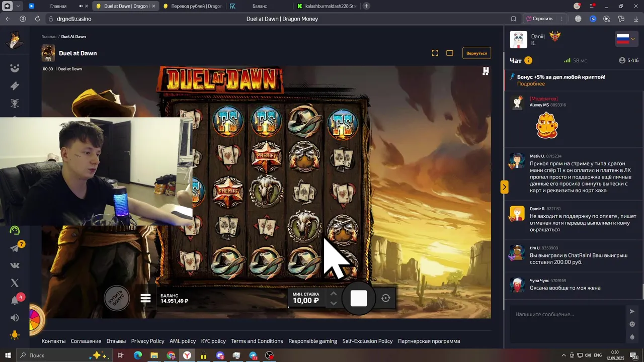
Task: Switch to kalashburmaldash228 stream tab
Action: (327, 6)
